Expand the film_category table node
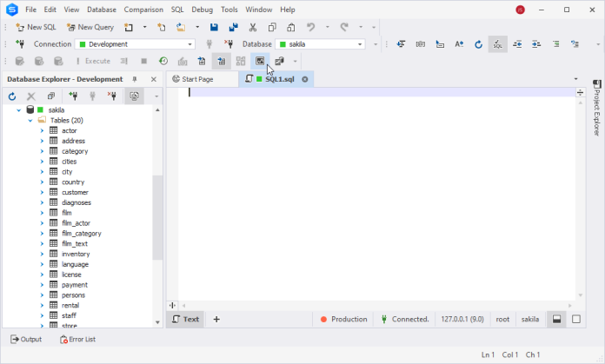The image size is (605, 364). [x=42, y=234]
